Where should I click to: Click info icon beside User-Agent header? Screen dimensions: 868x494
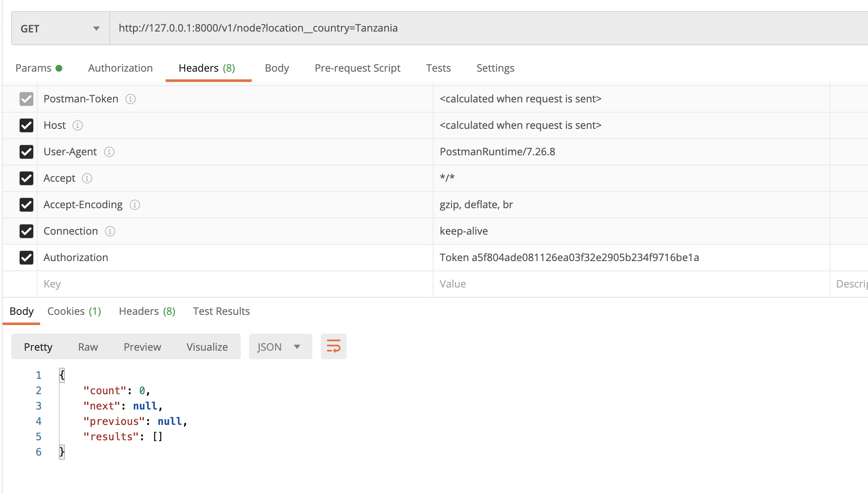[109, 152]
